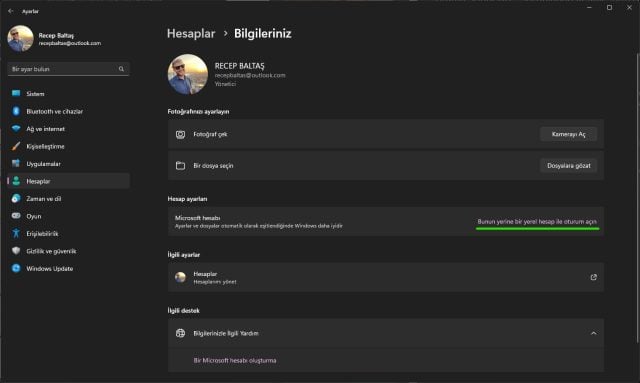Select Uygulamalar in the sidebar
This screenshot has width=640, height=383.
tap(69, 164)
